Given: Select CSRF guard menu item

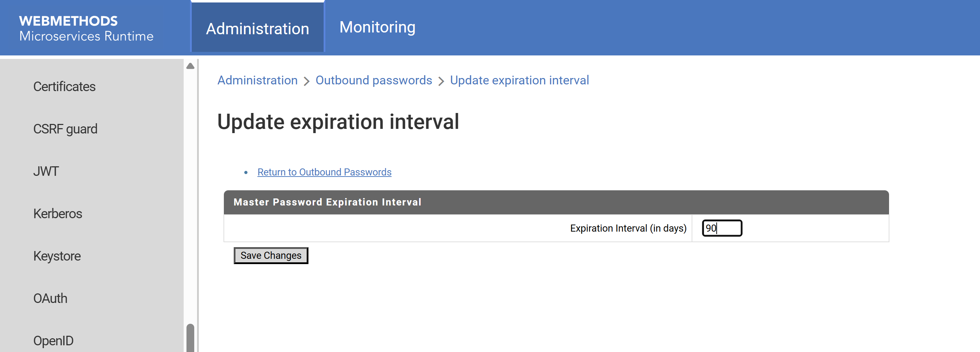Looking at the screenshot, I should tap(65, 129).
